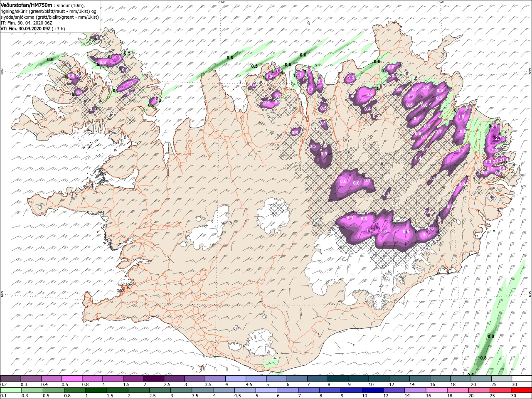Select snow scale swatch between 14 and 16
Image resolution: width=532 pixels, height=399 pixels.
tap(419, 379)
